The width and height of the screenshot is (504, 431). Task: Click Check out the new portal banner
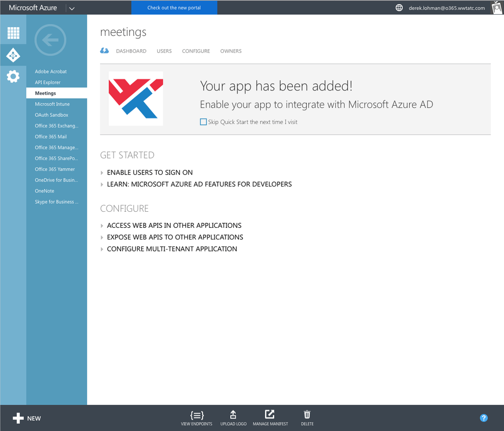(x=174, y=8)
